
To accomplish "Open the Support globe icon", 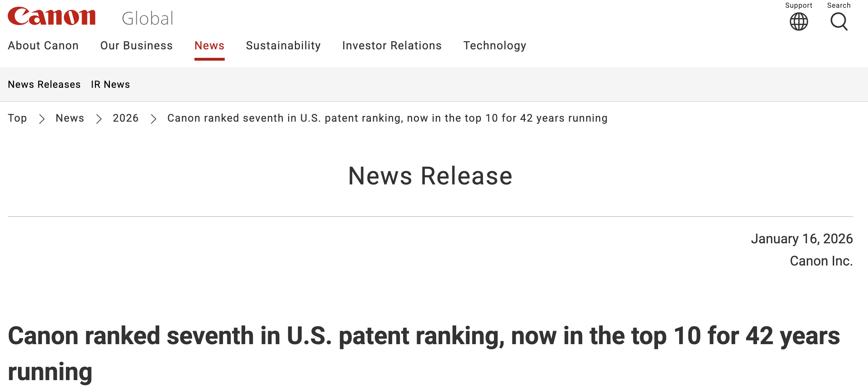I will 799,21.
